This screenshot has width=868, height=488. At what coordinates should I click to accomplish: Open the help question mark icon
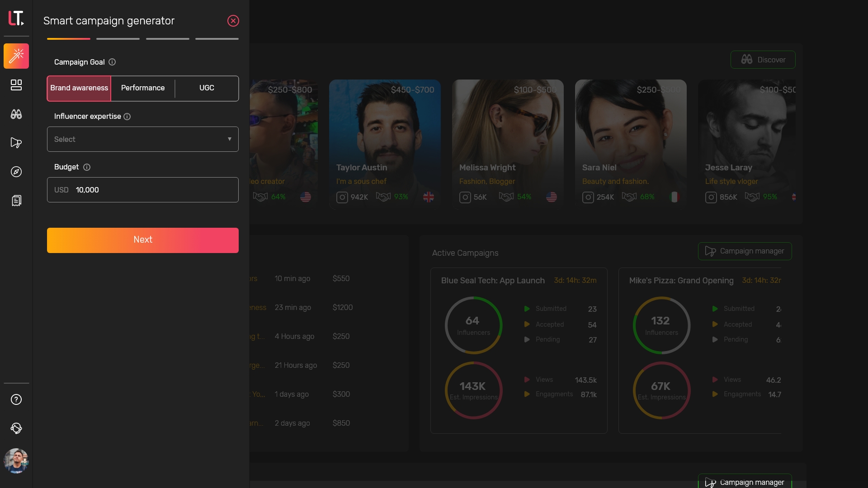click(16, 399)
